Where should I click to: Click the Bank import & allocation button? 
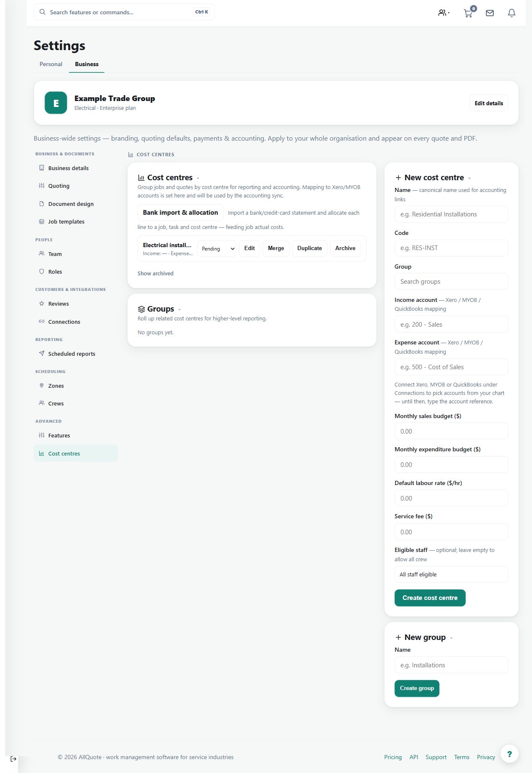click(x=181, y=213)
